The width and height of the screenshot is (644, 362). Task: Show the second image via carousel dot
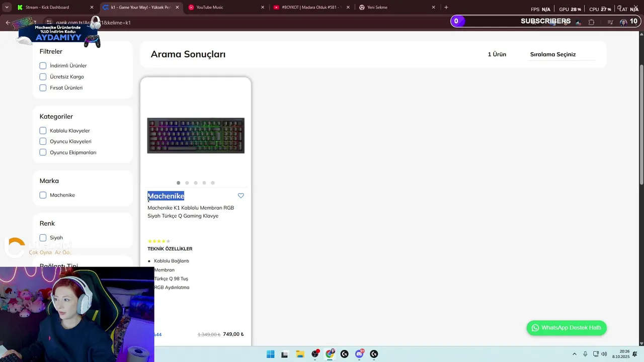pos(187,183)
